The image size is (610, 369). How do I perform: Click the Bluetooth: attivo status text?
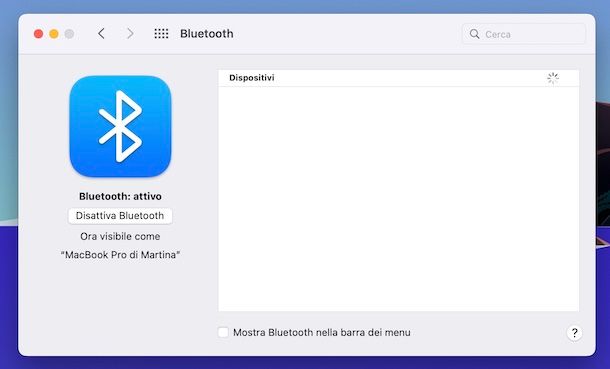coord(120,196)
